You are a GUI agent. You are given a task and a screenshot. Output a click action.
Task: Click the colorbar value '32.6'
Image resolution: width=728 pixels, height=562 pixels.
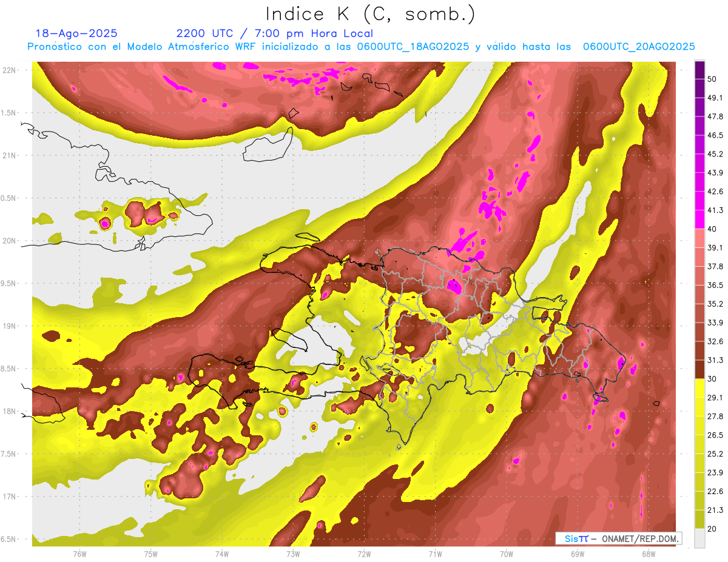(x=715, y=341)
